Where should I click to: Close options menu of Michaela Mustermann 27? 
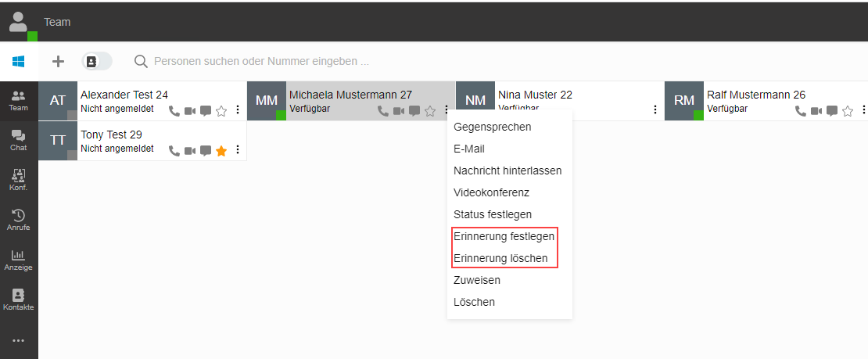tap(447, 110)
